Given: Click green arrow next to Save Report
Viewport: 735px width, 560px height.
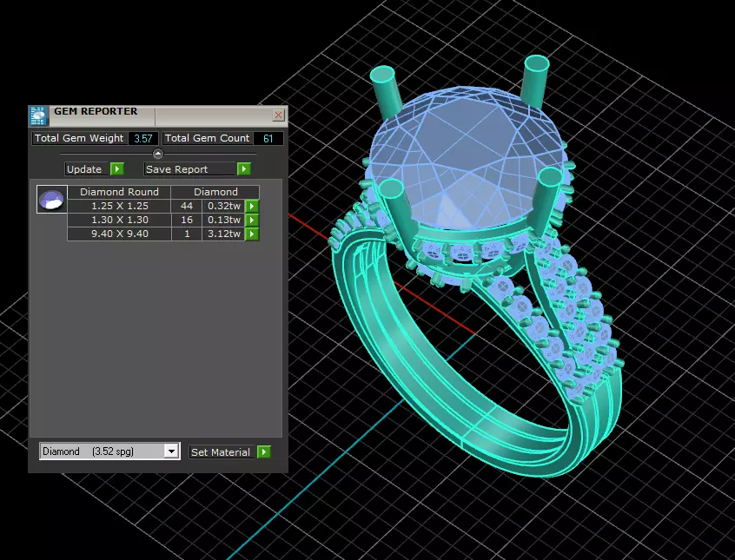Looking at the screenshot, I should (x=244, y=168).
